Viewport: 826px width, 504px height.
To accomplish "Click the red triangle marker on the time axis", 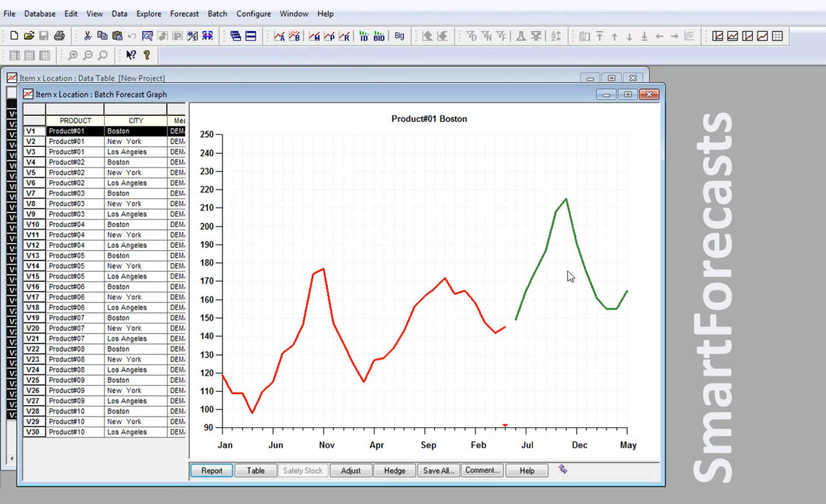I will 505,425.
